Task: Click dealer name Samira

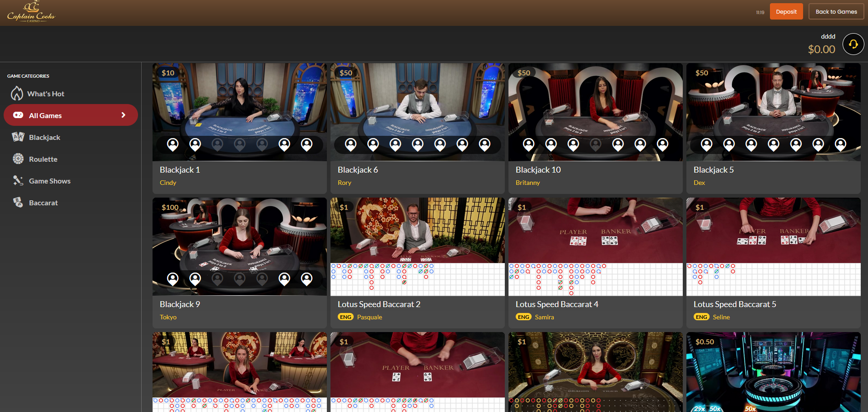Action: [x=544, y=317]
